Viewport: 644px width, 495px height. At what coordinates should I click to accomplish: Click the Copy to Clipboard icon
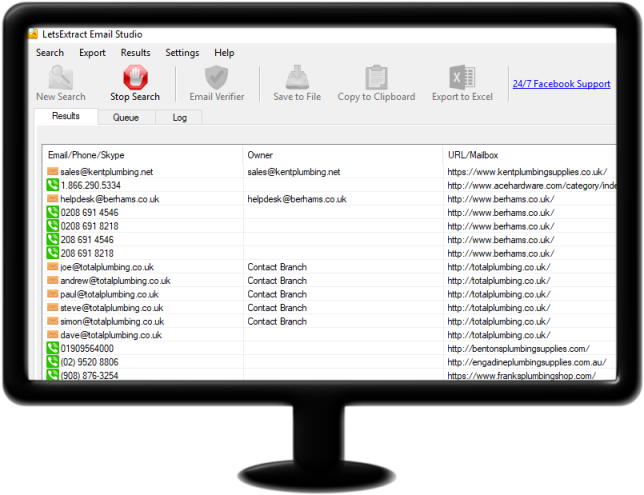click(x=376, y=77)
